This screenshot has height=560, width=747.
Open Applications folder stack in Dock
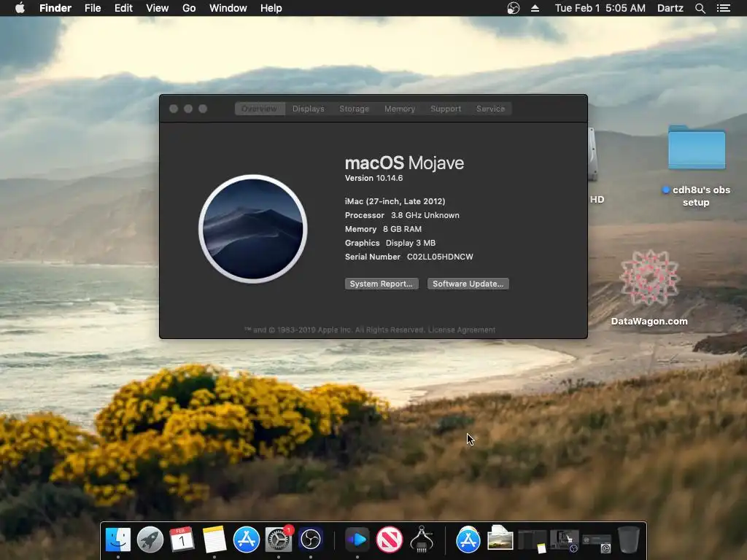tap(468, 540)
